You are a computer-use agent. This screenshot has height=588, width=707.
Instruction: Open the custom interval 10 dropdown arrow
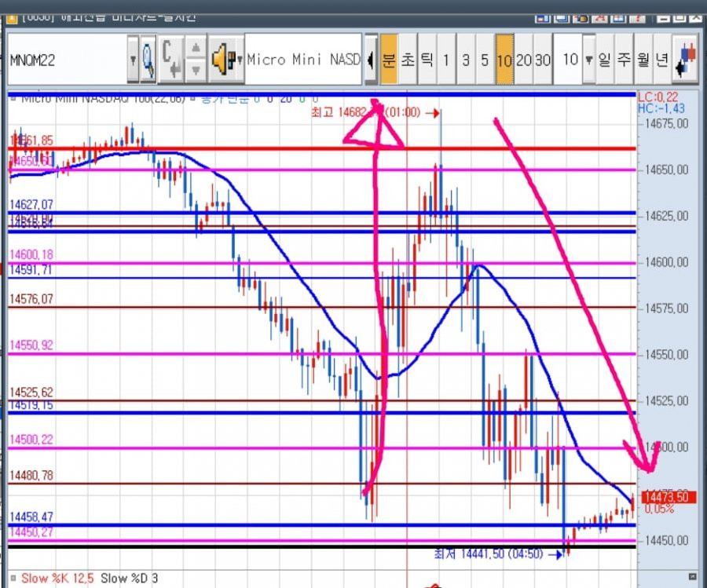tap(589, 60)
